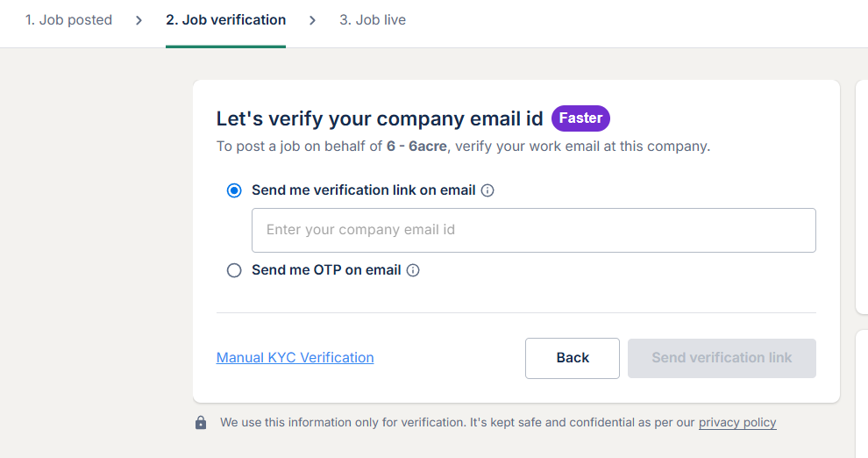The height and width of the screenshot is (458, 868).
Task: Open the privacy policy link
Action: [737, 423]
